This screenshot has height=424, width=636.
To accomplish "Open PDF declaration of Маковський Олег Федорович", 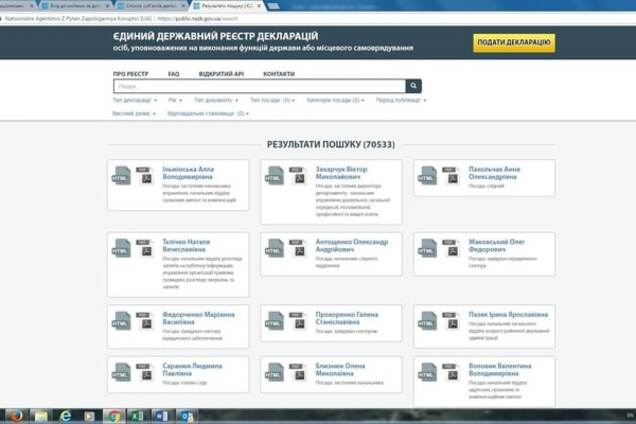I will 450,247.
